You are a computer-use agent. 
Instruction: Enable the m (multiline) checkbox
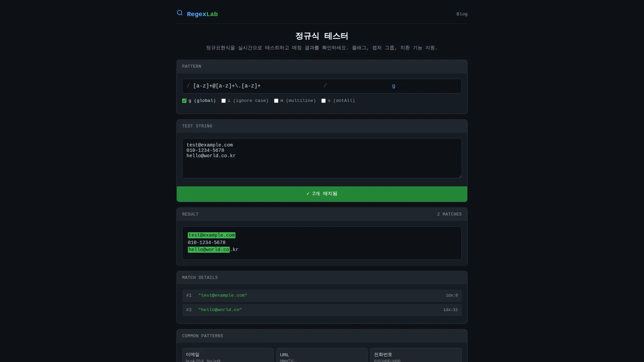click(x=276, y=101)
